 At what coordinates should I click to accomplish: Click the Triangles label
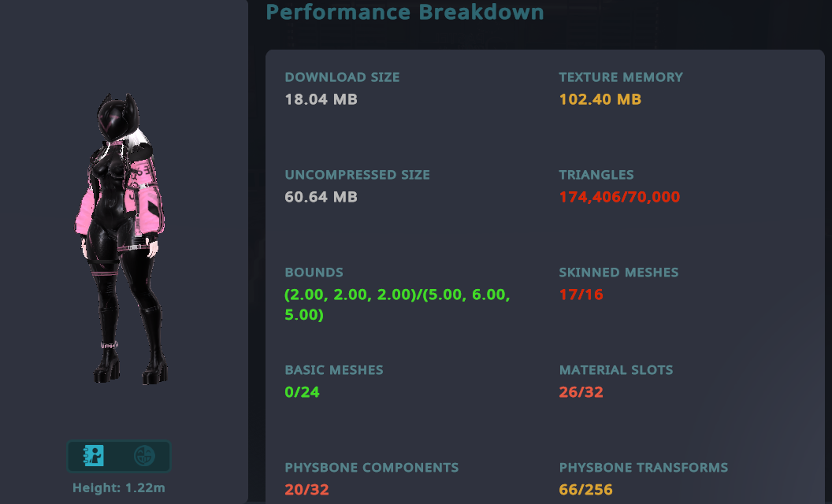click(596, 175)
